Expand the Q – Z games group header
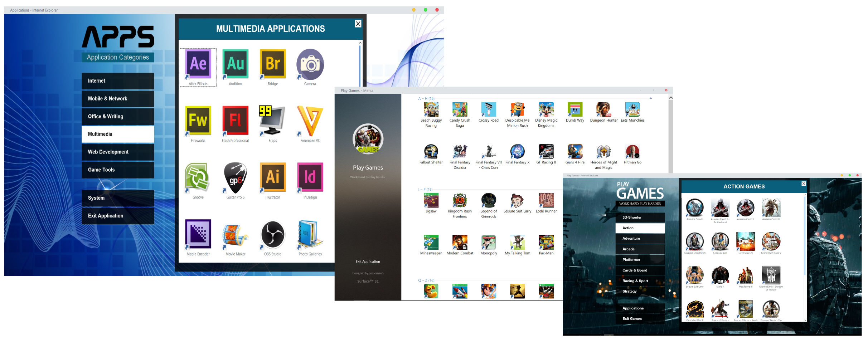The width and height of the screenshot is (868, 342). (426, 280)
